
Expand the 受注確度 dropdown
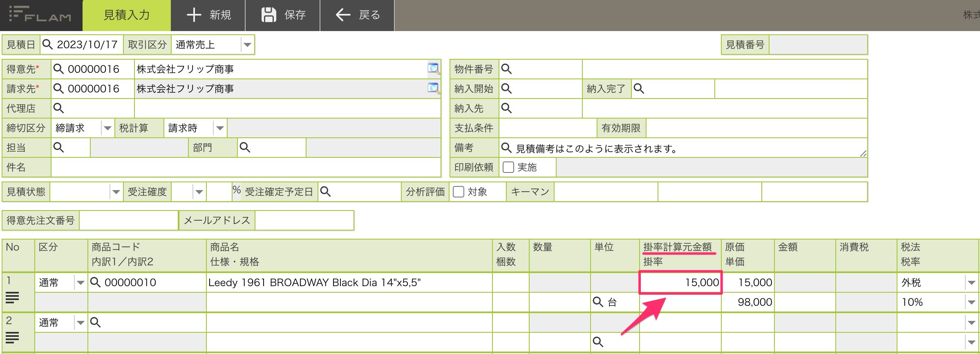click(199, 192)
